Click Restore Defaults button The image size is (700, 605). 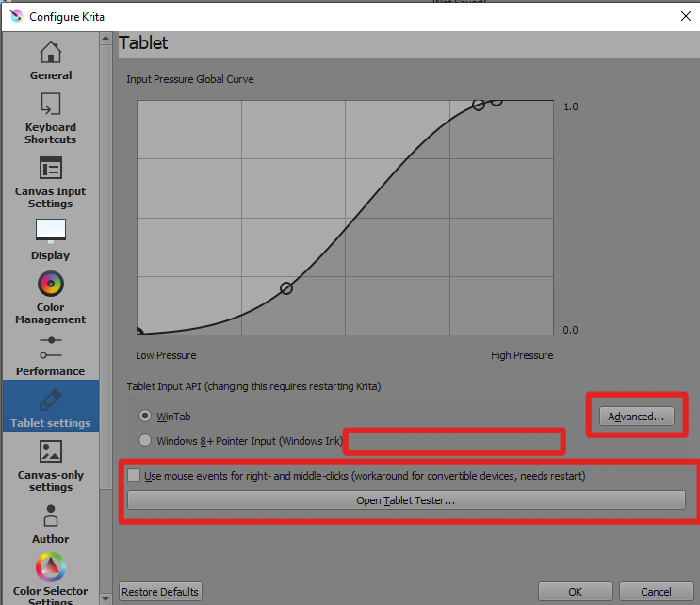160,592
